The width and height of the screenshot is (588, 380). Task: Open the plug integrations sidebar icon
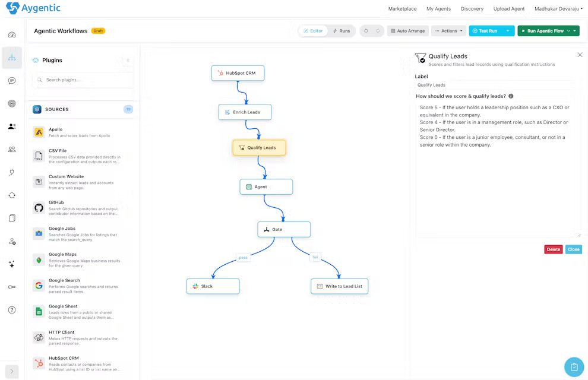click(12, 172)
